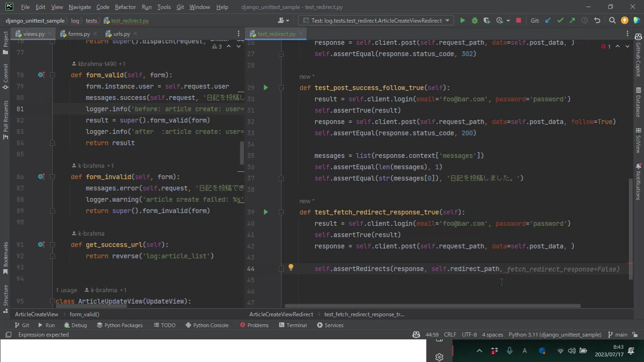Open the Problems tool window

pos(254,325)
